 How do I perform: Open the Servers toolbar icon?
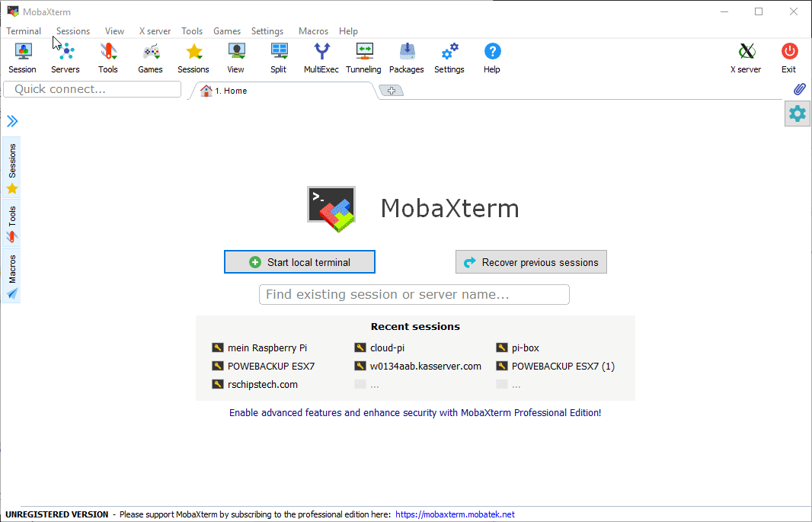point(66,58)
